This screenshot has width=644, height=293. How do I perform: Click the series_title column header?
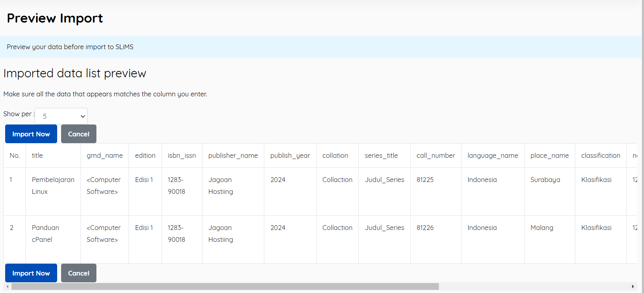(384, 155)
